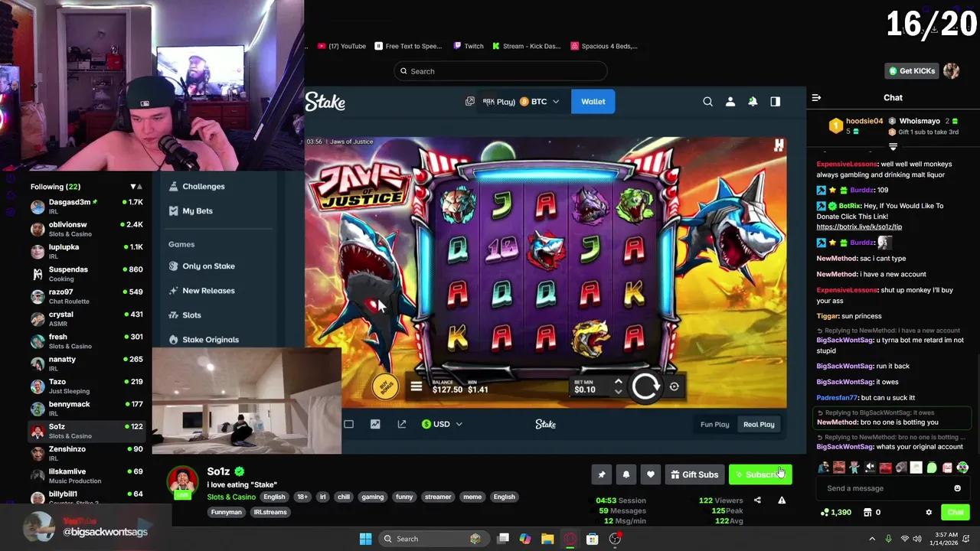Open the slot hamburger menu icon
The width and height of the screenshot is (980, 551).
coord(416,387)
